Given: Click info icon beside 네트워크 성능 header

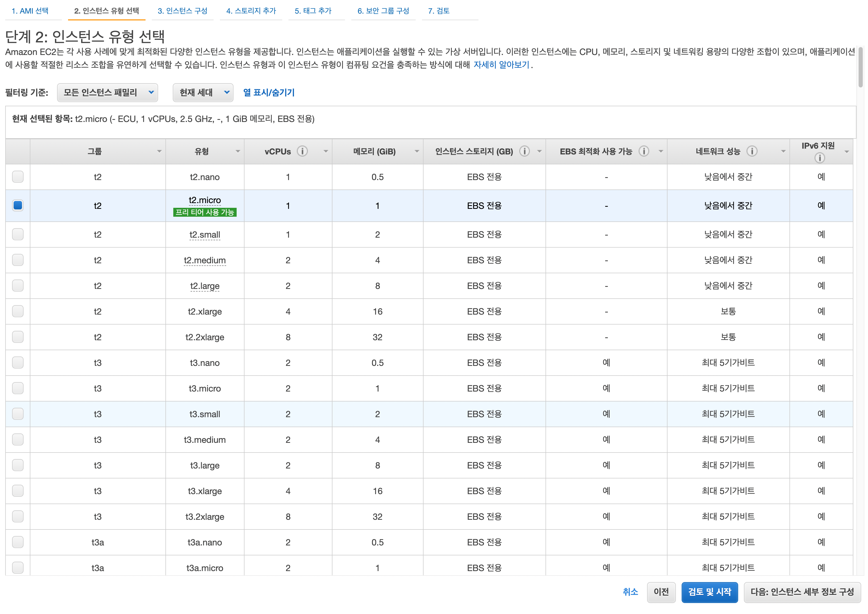Looking at the screenshot, I should 752,151.
